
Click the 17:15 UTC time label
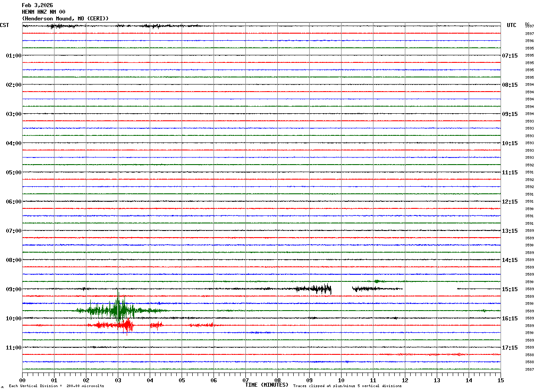509,347
